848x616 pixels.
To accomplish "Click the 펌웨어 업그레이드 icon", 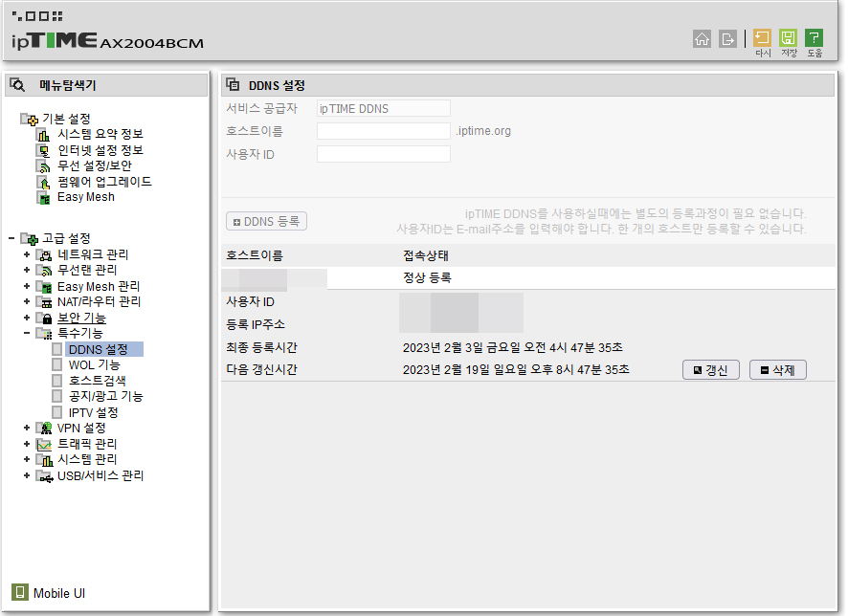I will pos(43,182).
